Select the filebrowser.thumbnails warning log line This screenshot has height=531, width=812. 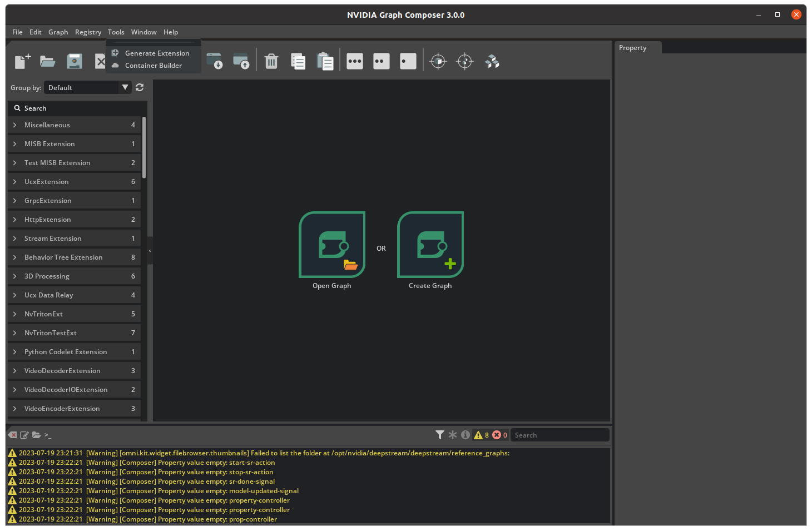point(309,453)
